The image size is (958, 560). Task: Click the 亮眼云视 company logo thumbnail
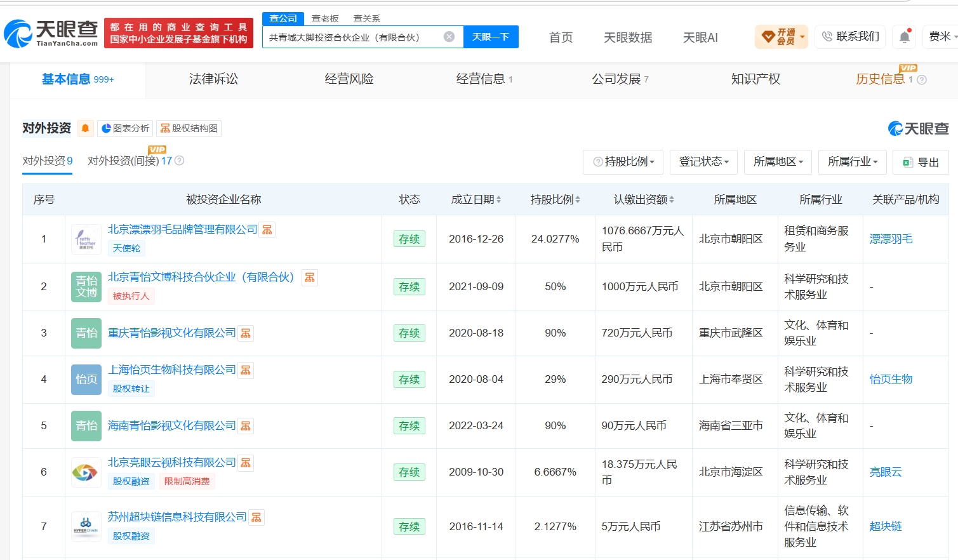86,472
